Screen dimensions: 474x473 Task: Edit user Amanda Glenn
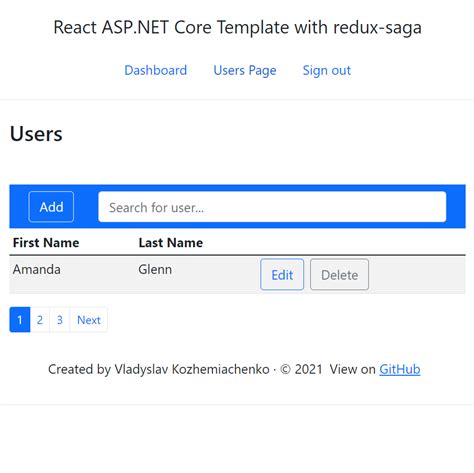click(282, 274)
